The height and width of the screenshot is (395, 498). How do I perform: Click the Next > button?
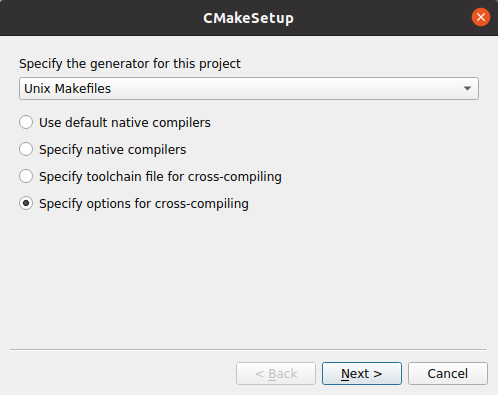coord(362,373)
